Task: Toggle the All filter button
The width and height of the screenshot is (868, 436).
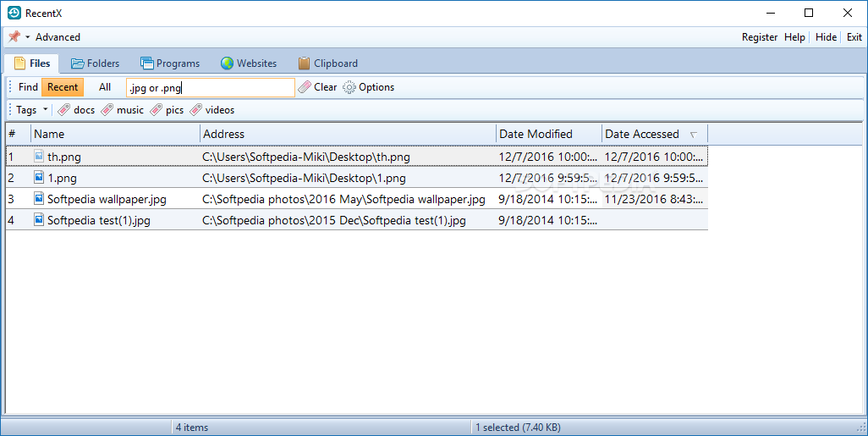Action: [105, 87]
